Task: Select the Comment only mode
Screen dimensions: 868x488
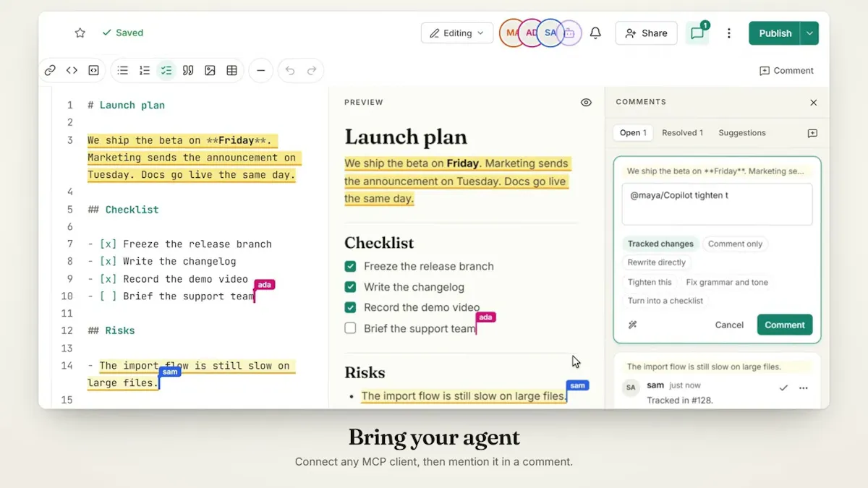Action: click(735, 244)
